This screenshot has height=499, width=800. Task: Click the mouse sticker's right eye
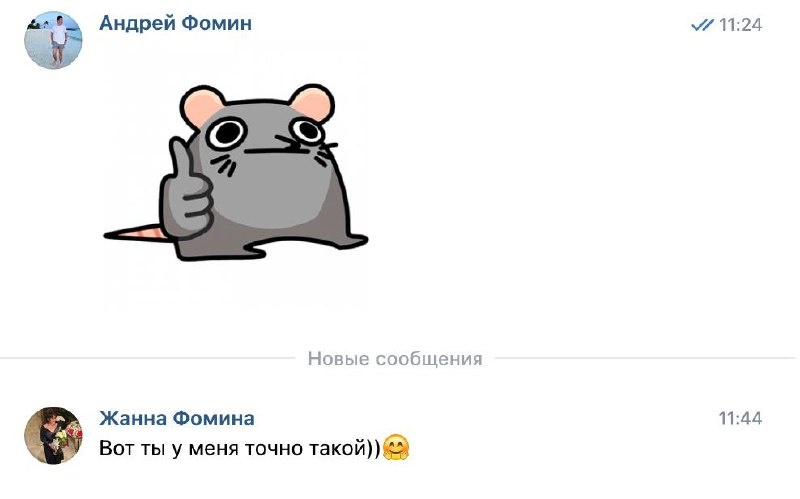[308, 129]
